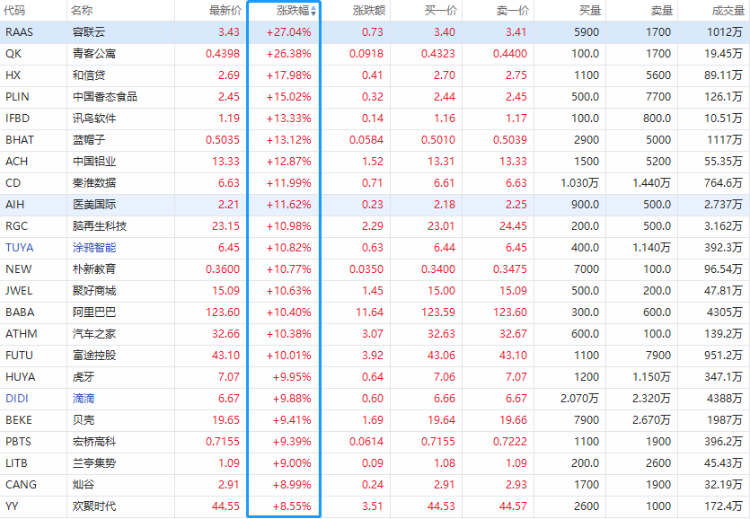Select the 富途控股 name cell
The width and height of the screenshot is (750, 519).
94,355
